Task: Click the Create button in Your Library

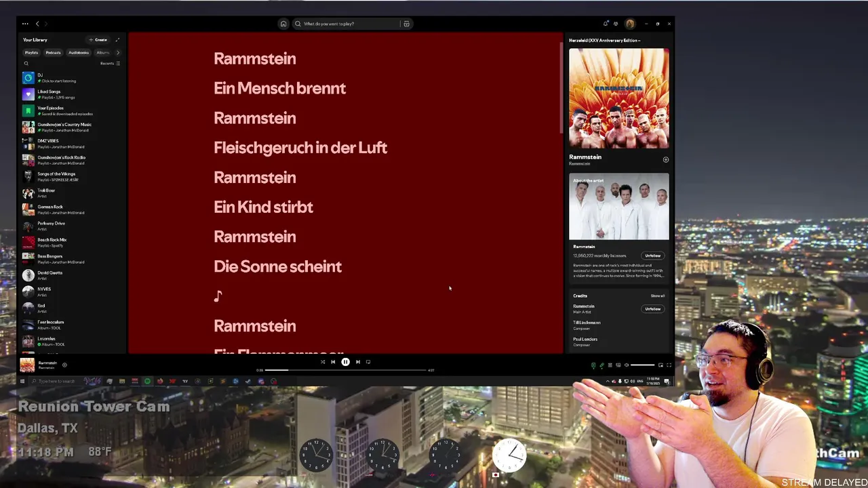Action: coord(98,40)
